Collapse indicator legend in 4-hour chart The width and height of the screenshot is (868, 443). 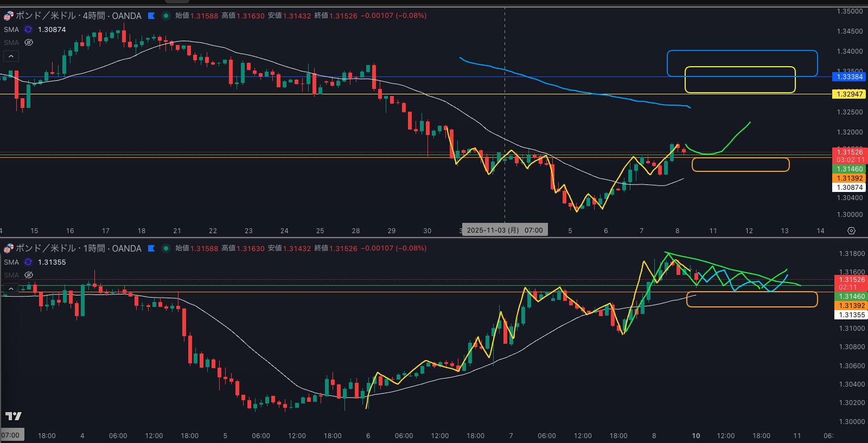point(11,56)
